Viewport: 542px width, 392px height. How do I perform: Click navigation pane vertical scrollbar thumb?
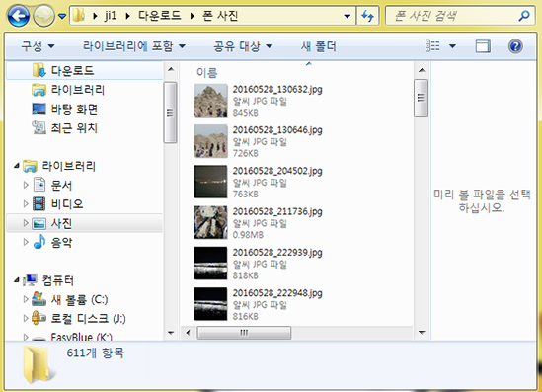tap(170, 113)
